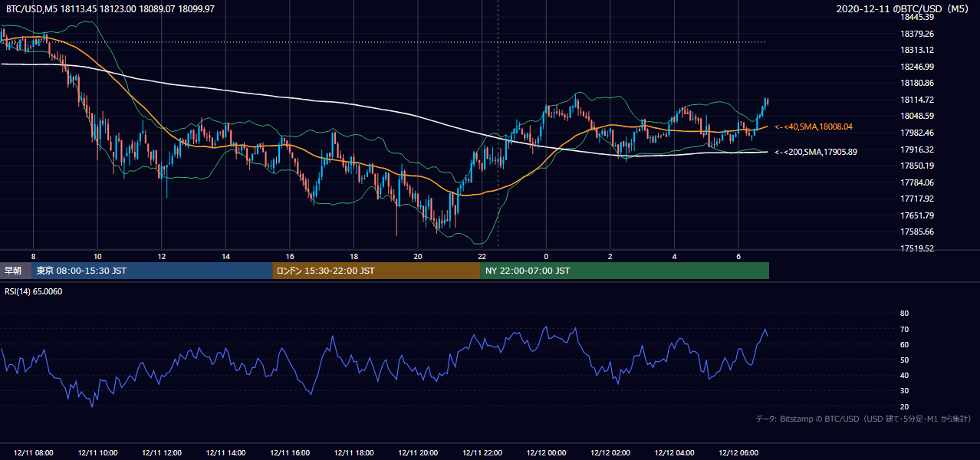
Task: Click the 200 SMA 17905.89 label
Action: coord(816,152)
